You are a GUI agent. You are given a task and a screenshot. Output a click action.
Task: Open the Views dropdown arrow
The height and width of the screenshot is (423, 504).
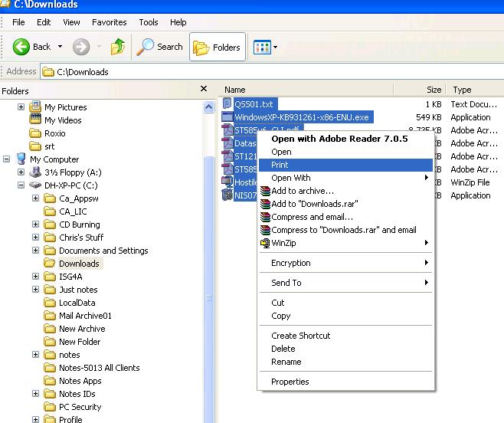276,47
